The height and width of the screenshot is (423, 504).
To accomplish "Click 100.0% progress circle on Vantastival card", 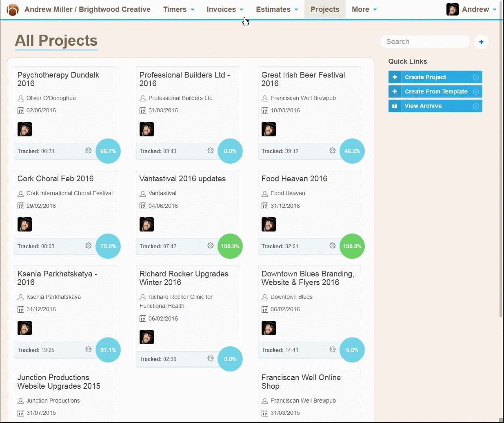I will click(230, 246).
